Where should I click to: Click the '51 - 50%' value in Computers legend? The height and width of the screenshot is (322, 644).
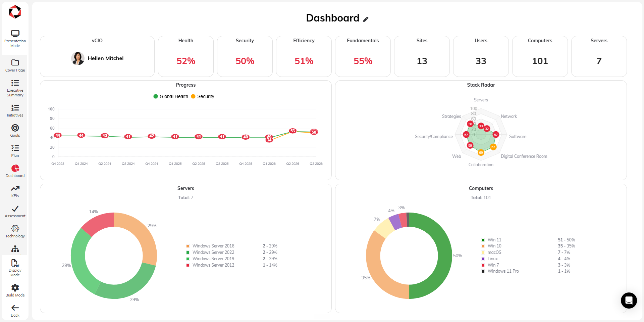(567, 240)
